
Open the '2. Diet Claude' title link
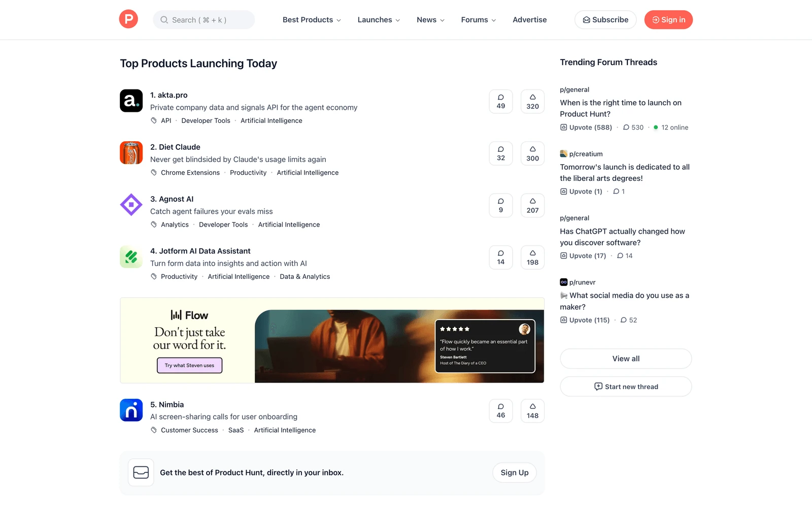click(175, 147)
